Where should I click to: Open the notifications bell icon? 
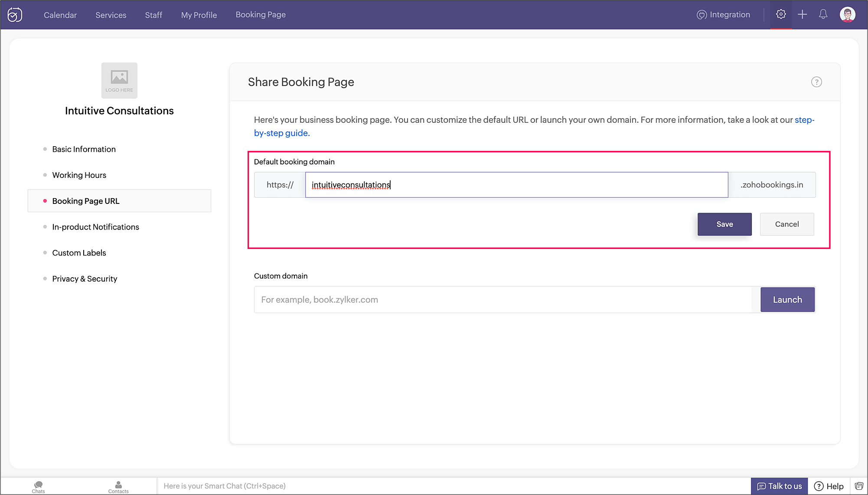(x=823, y=14)
